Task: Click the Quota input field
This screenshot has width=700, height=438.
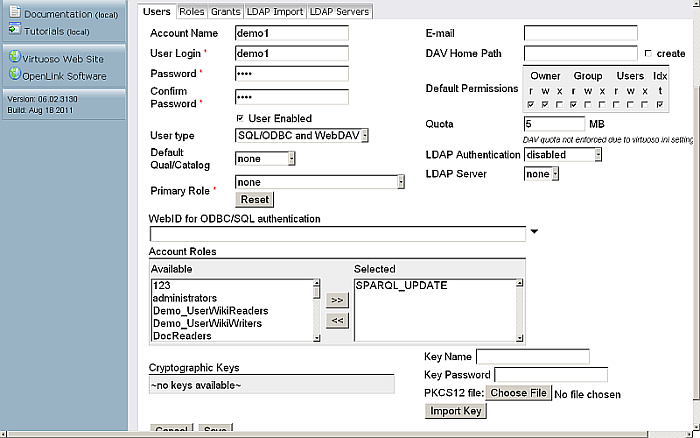Action: 554,124
